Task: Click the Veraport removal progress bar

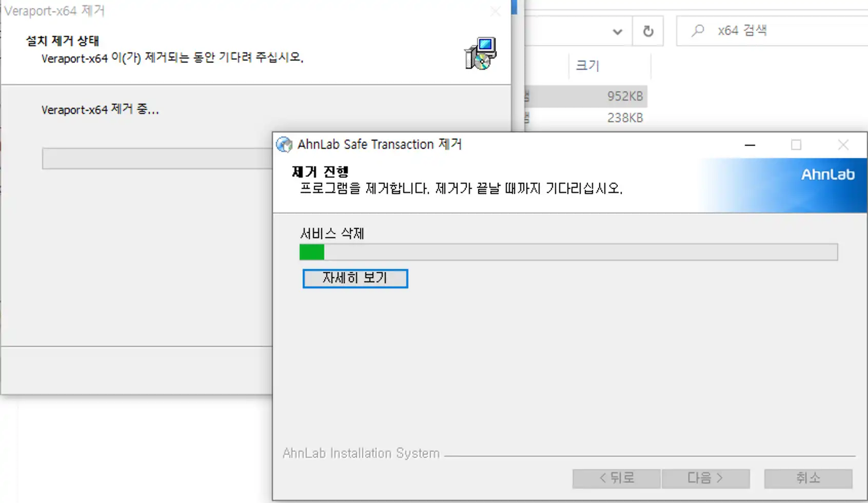Action: [x=157, y=159]
